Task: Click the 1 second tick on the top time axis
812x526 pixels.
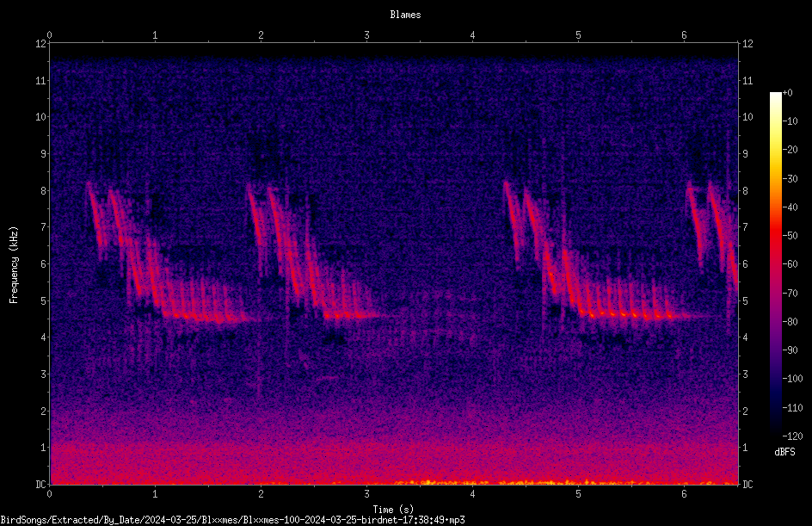Action: tap(155, 35)
